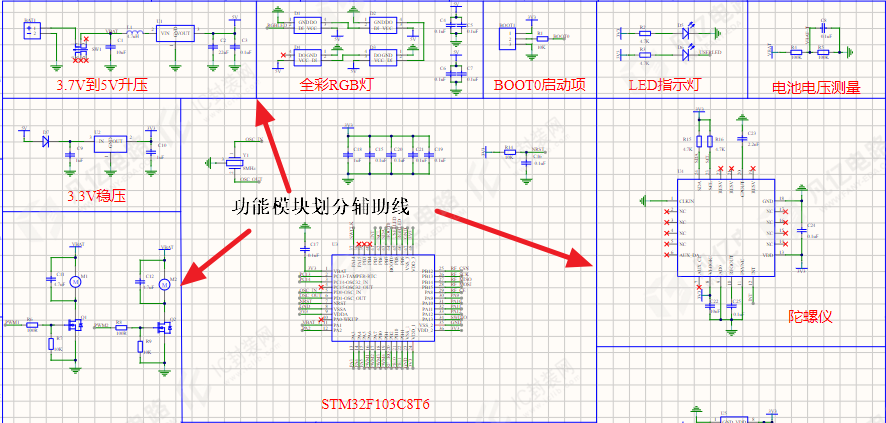This screenshot has width=886, height=423.
Task: Select capacitor C17 near the STM32 VBAT pin
Action: [306, 249]
